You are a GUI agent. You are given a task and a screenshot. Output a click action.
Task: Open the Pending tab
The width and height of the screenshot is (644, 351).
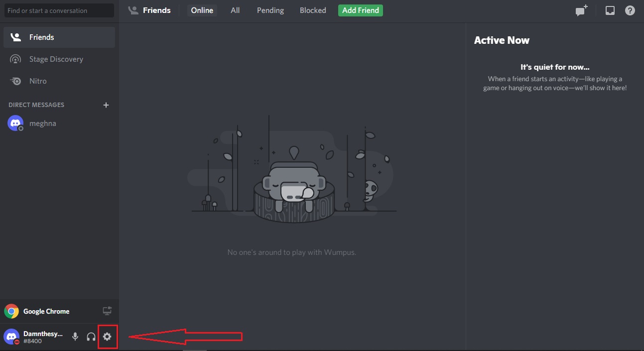click(x=270, y=10)
